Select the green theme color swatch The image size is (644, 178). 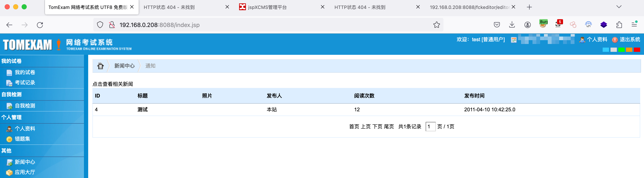coord(621,50)
